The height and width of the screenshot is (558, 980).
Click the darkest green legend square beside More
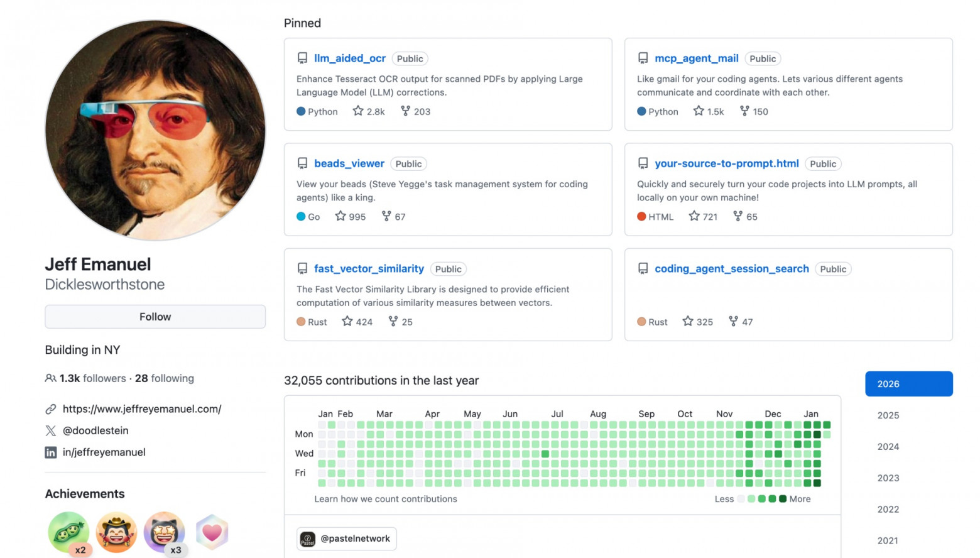tap(783, 499)
